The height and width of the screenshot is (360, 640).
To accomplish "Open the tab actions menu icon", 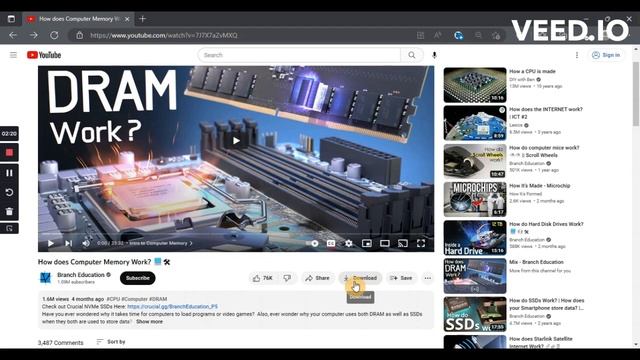I will pyautogui.click(x=11, y=19).
